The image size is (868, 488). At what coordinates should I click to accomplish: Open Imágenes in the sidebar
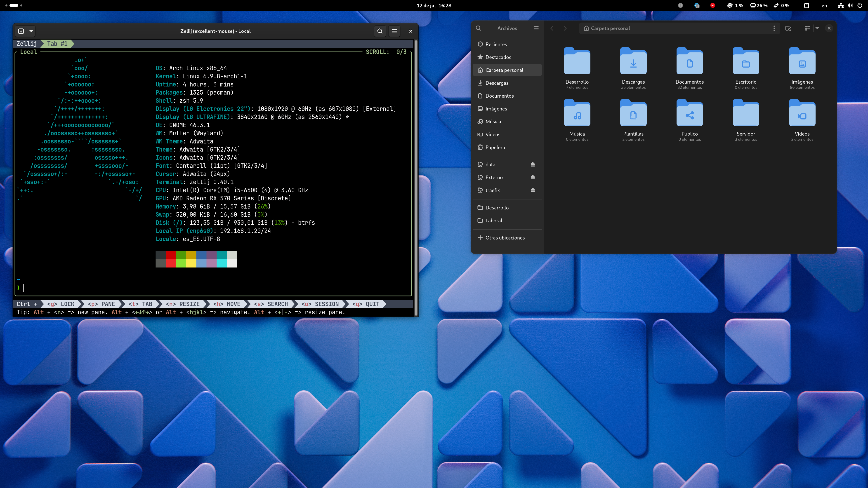tap(507, 108)
